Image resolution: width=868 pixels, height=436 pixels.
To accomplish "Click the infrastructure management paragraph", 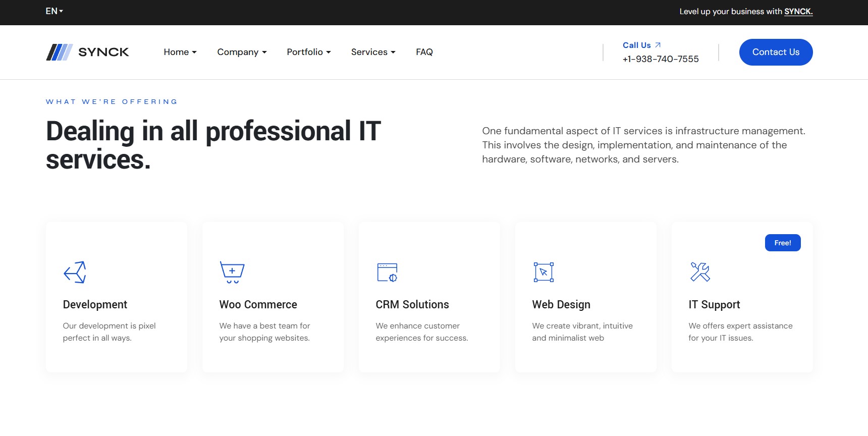I will (643, 145).
